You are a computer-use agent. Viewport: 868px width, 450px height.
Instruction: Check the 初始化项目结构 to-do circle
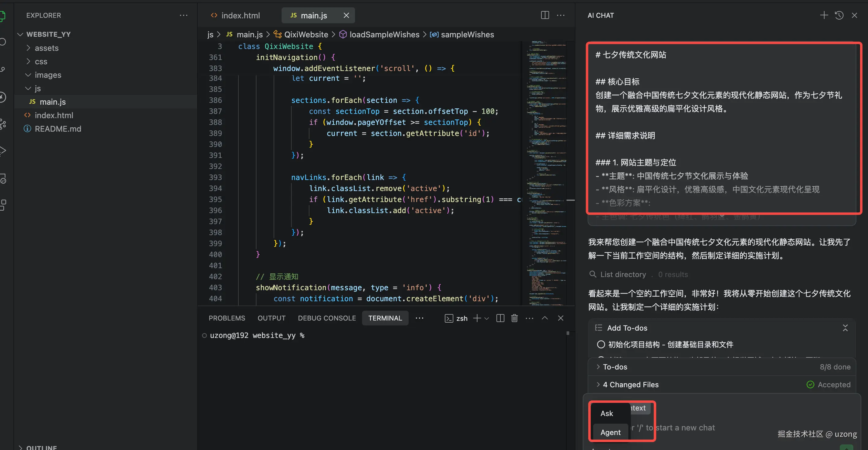601,344
